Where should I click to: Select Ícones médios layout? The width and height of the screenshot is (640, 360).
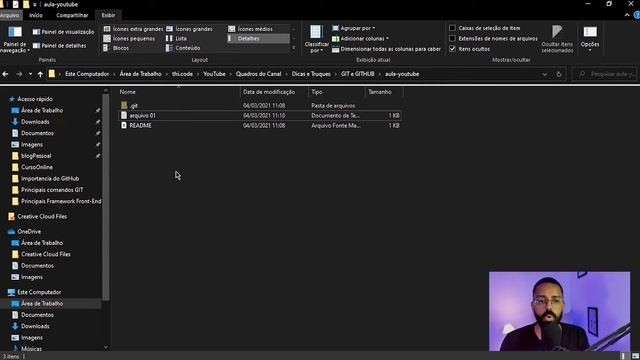tap(250, 29)
